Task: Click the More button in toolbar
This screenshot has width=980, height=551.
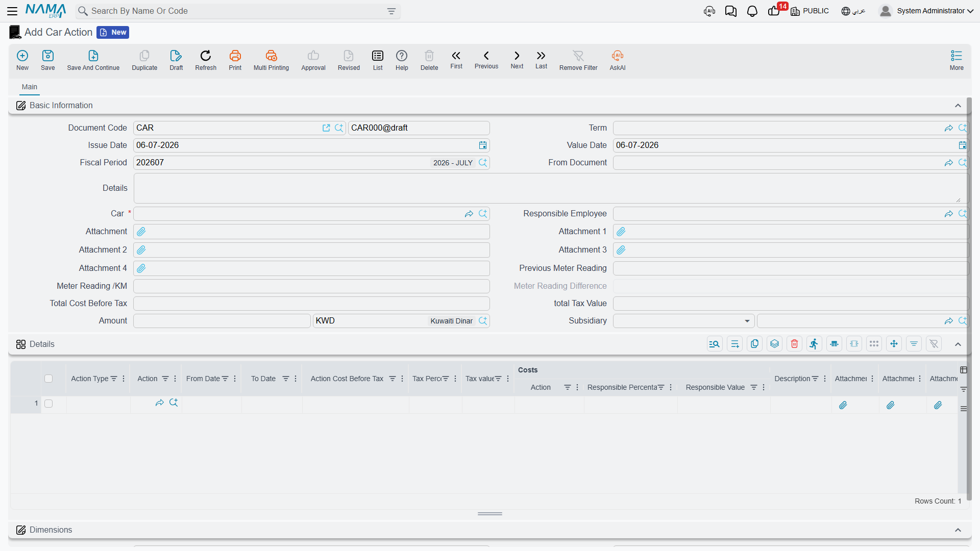Action: [957, 60]
